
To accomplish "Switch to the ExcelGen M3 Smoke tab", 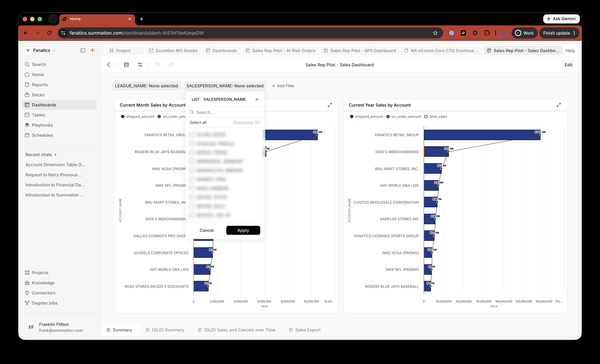I will coord(173,51).
